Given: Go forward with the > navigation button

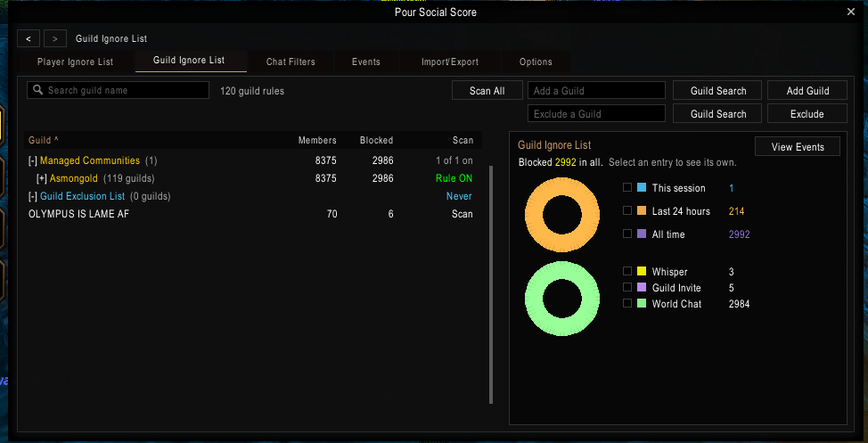Looking at the screenshot, I should [x=54, y=38].
